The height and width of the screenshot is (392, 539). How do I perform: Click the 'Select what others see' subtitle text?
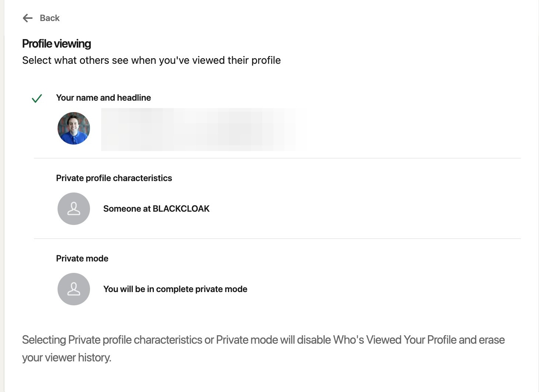(x=151, y=60)
